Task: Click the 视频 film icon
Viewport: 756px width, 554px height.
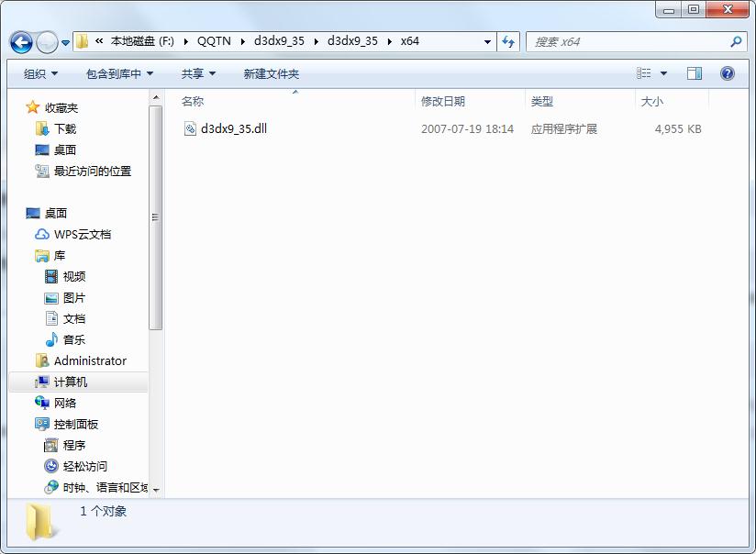Action: click(51, 276)
